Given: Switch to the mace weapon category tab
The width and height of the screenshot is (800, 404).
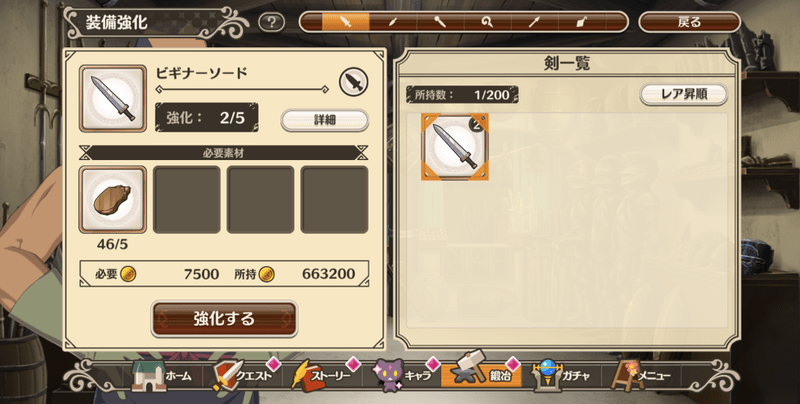Looking at the screenshot, I should tap(440, 22).
